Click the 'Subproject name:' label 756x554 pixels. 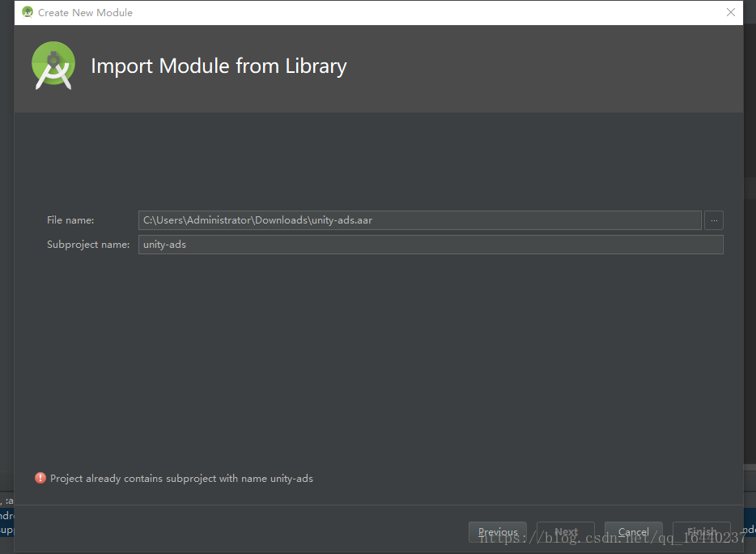point(88,245)
